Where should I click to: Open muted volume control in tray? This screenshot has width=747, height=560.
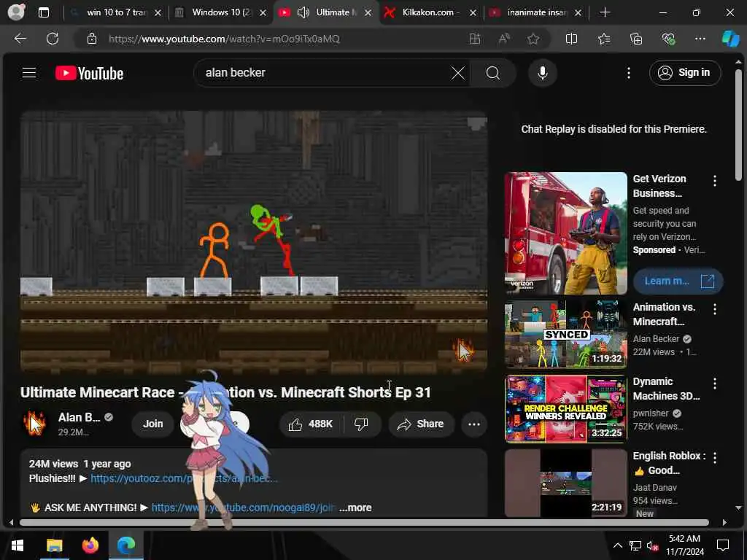(x=653, y=545)
